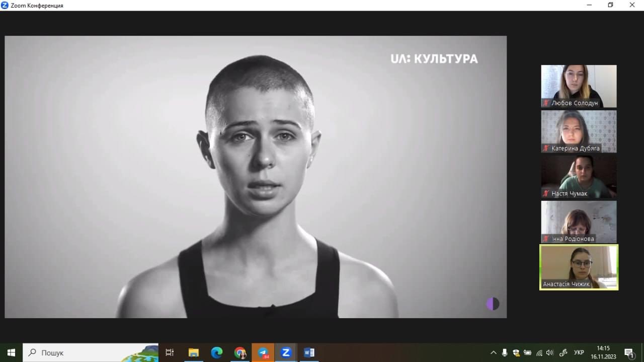Open the volume control in system tray

(550, 352)
